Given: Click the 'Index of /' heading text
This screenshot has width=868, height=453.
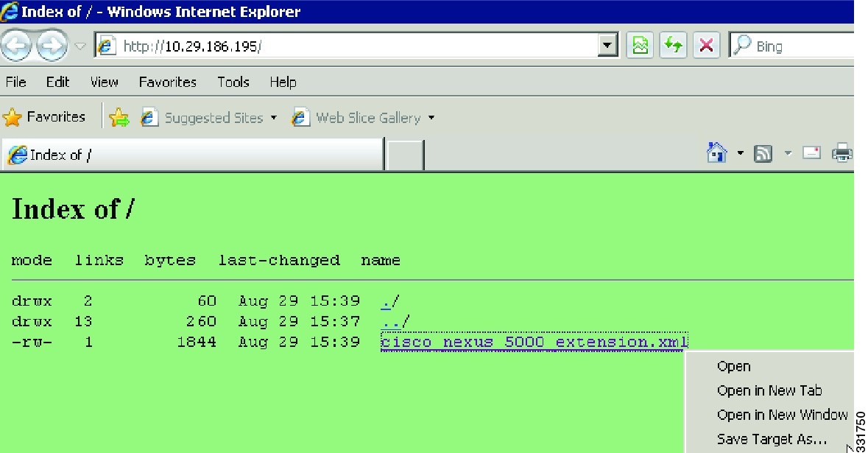Looking at the screenshot, I should coord(73,209).
